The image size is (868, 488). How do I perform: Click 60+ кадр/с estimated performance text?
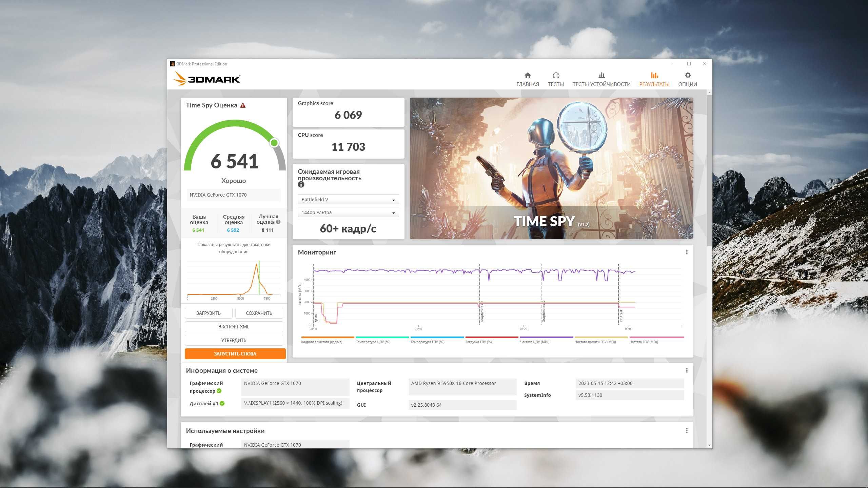point(348,229)
